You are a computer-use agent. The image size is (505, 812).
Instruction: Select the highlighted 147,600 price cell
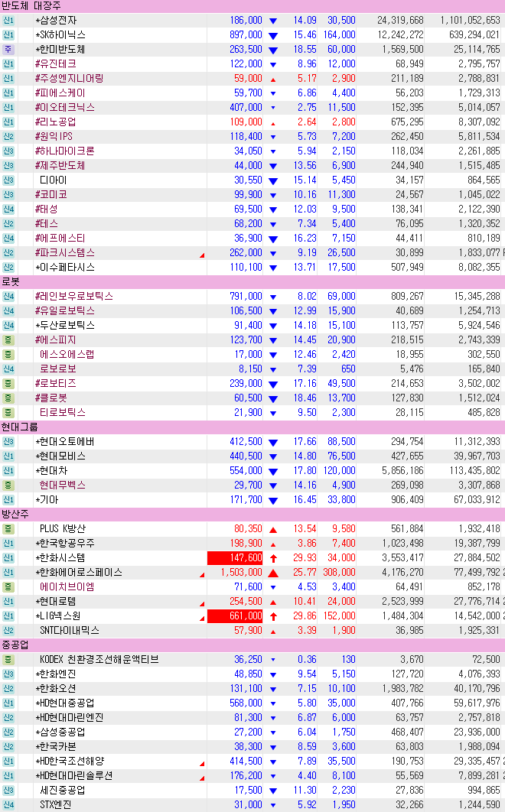(x=235, y=557)
